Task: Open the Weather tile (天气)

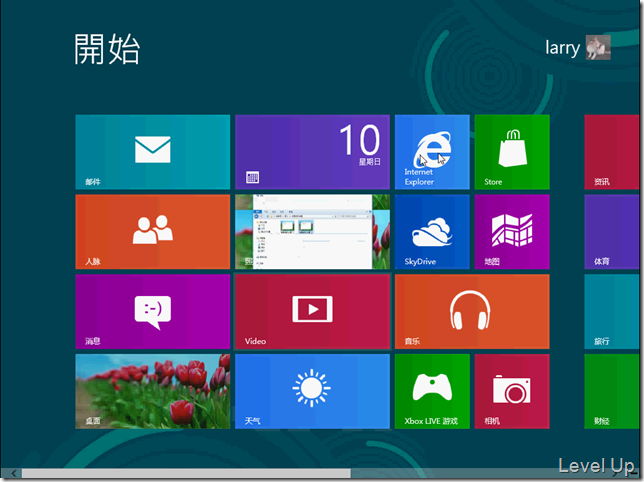Action: point(312,391)
